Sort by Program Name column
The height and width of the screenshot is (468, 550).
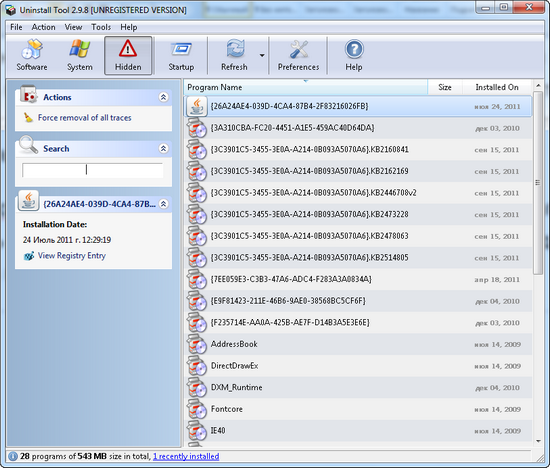point(306,87)
